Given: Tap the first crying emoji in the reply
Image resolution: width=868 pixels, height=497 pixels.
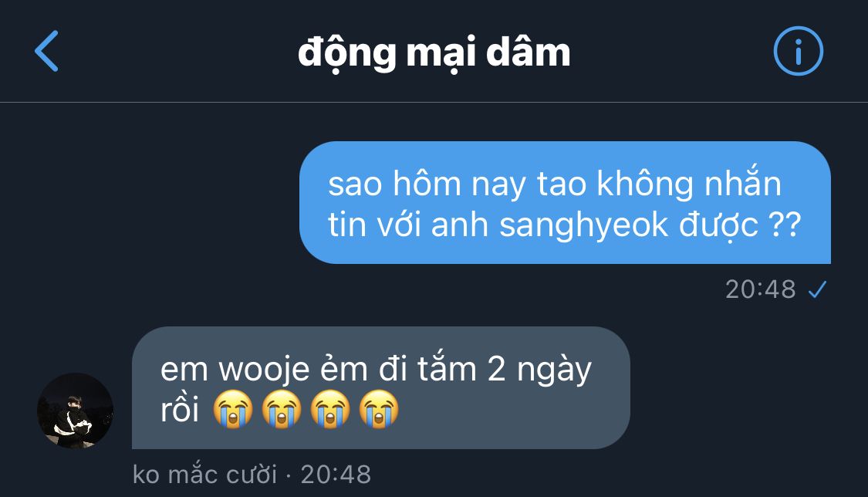Looking at the screenshot, I should pyautogui.click(x=233, y=409).
